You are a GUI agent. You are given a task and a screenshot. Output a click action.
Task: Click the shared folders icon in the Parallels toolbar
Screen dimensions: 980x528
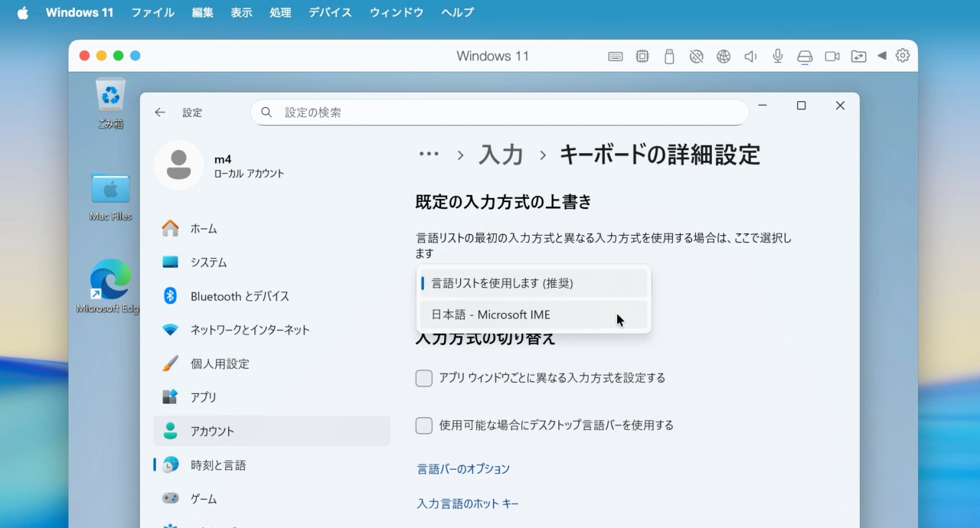(858, 56)
